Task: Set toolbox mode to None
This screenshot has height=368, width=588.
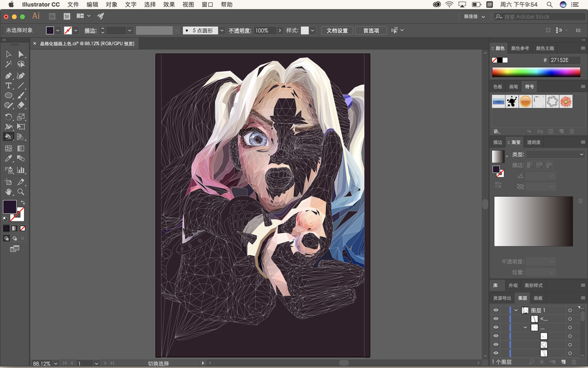Action: pos(23,228)
